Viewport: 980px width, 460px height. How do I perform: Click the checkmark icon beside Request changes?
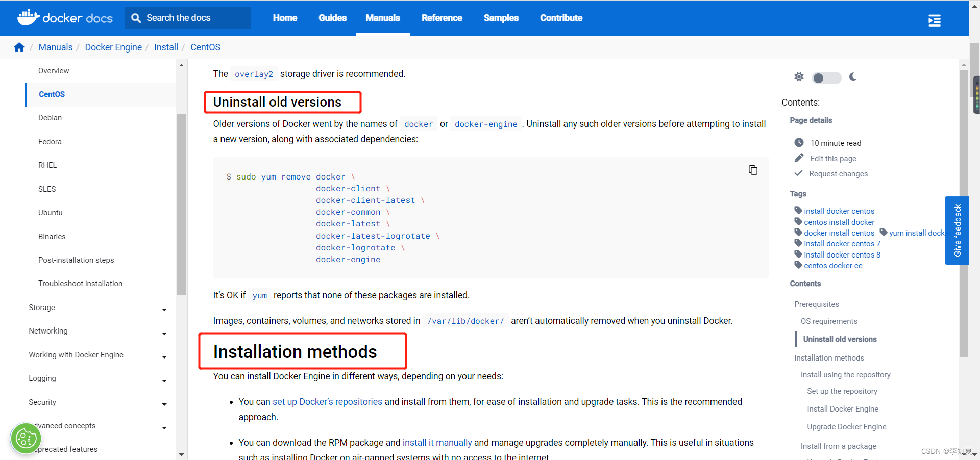[798, 173]
